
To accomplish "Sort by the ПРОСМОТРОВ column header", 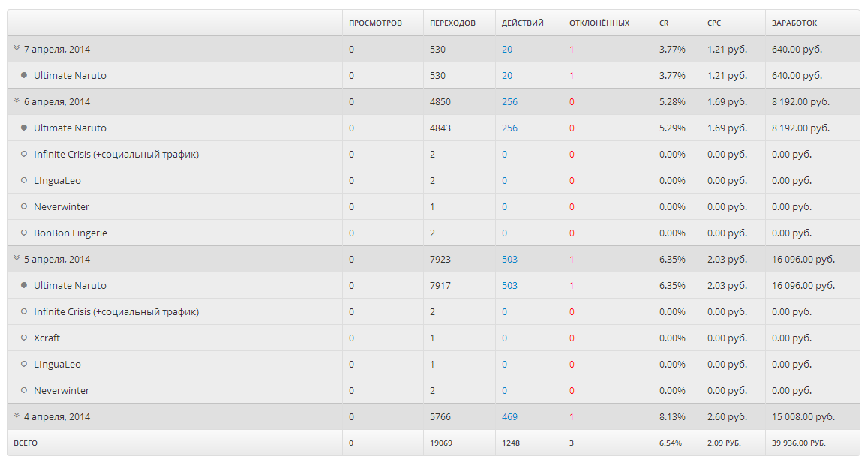I will (x=375, y=23).
